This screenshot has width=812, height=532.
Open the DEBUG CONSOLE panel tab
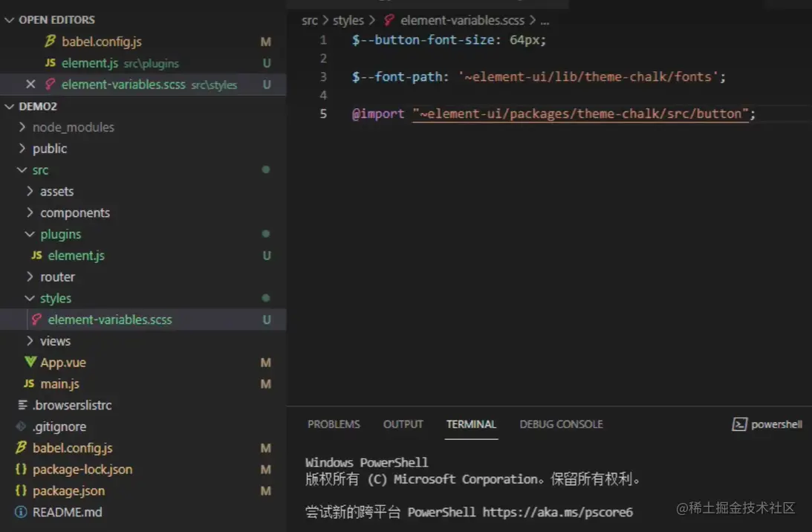point(562,424)
